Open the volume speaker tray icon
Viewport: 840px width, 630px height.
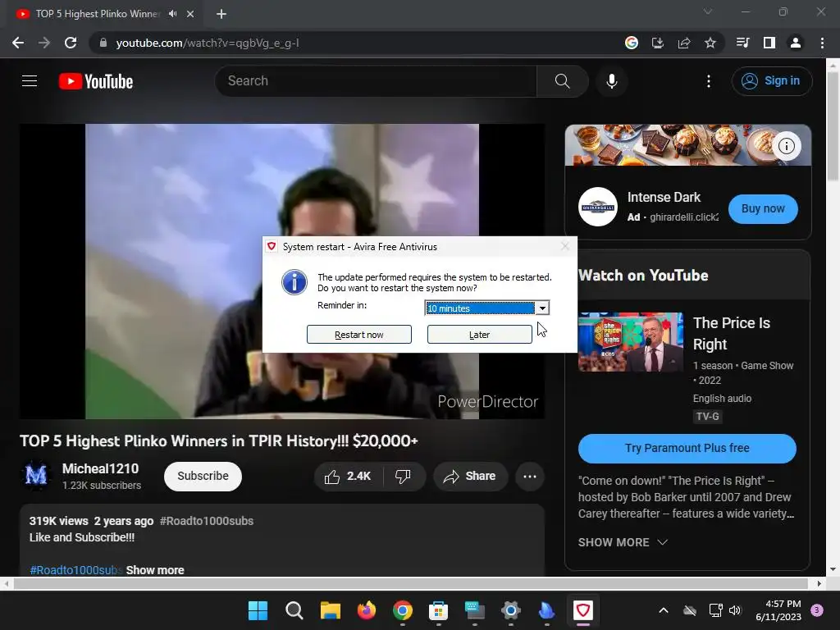[735, 610]
